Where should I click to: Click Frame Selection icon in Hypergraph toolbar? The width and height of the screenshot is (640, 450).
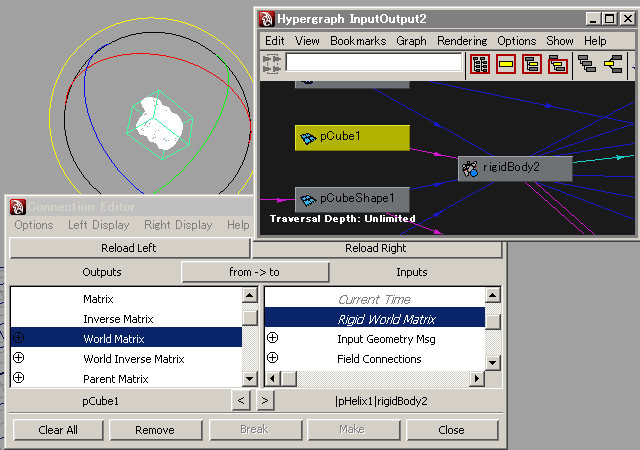(x=506, y=64)
